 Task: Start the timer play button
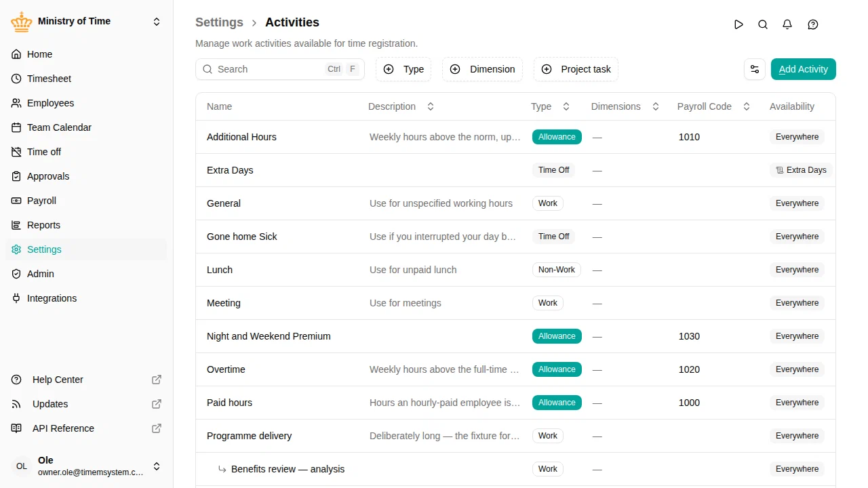738,24
